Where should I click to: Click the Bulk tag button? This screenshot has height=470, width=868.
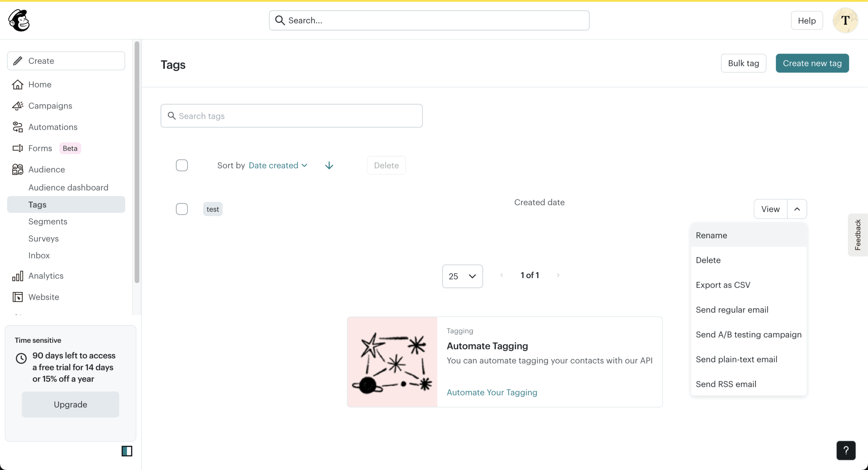(x=744, y=63)
